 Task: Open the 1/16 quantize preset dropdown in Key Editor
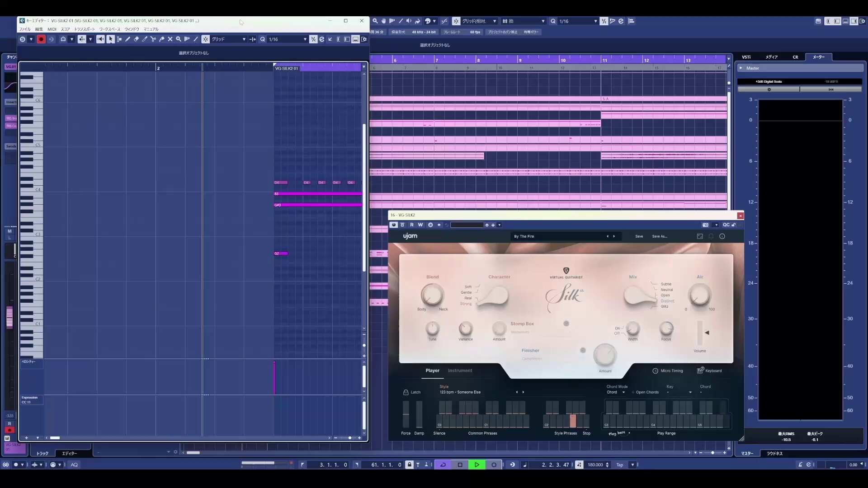click(x=288, y=39)
